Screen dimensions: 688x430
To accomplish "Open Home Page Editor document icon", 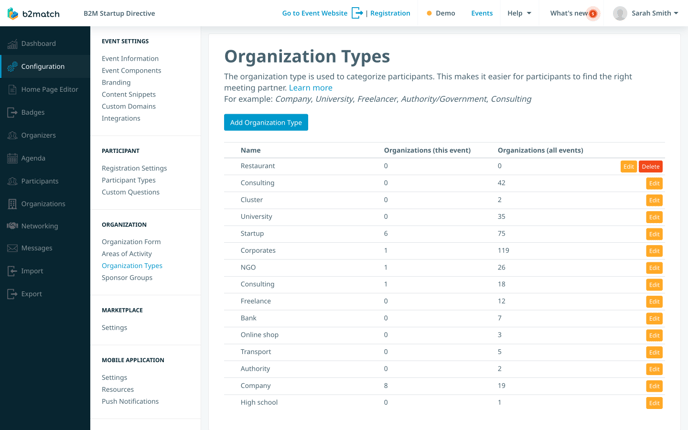I will pos(12,90).
